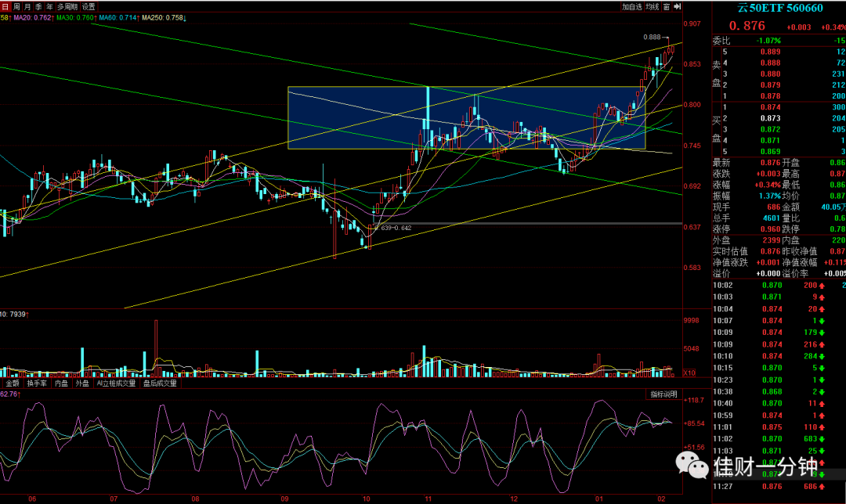Image resolution: width=846 pixels, height=504 pixels.
Task: Switch to the 周 weekly period tab
Action: [x=16, y=7]
